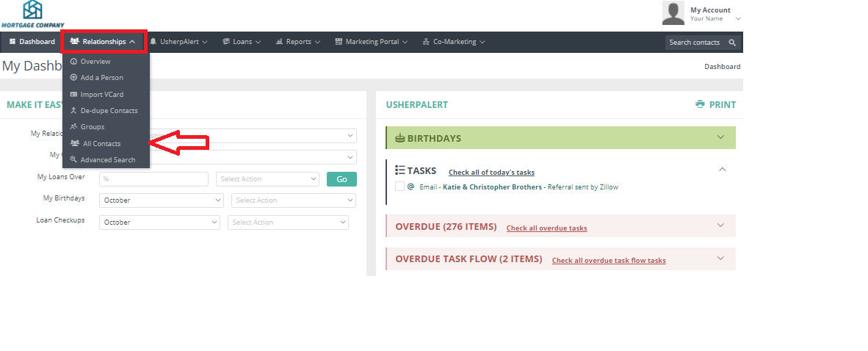
Task: Collapse the Tasks section chevron
Action: 722,170
